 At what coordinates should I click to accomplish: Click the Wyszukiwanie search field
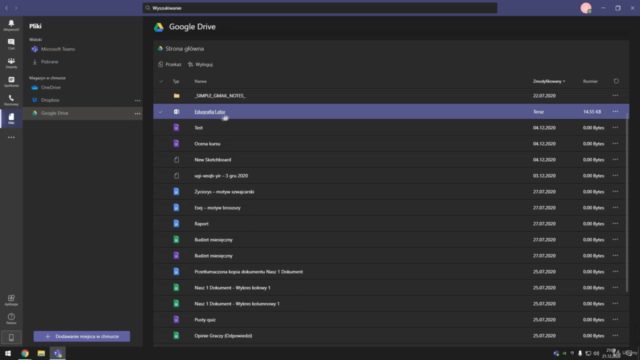coord(320,8)
